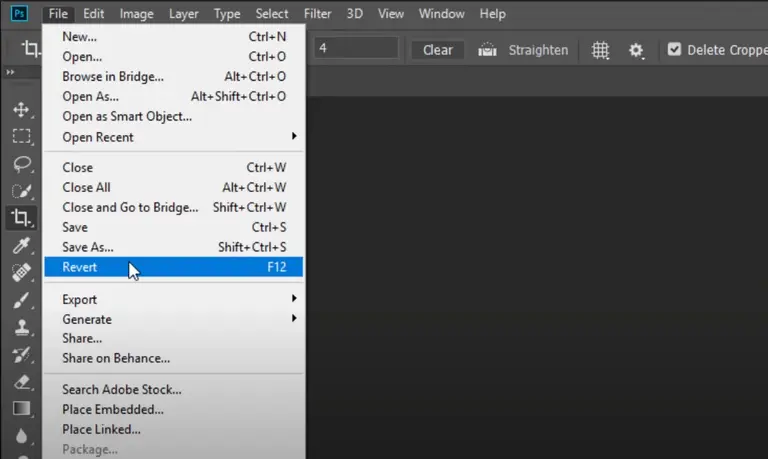The height and width of the screenshot is (459, 768).
Task: Choose Close from File menu
Action: 173,168
